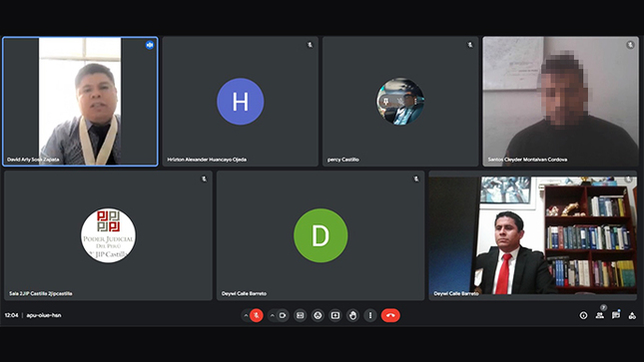Click the present screen icon

[335, 315]
